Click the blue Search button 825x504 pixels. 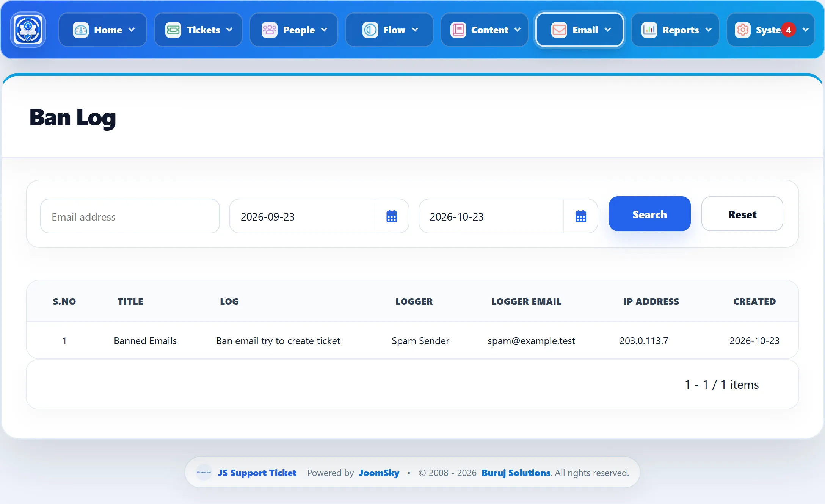tap(649, 214)
